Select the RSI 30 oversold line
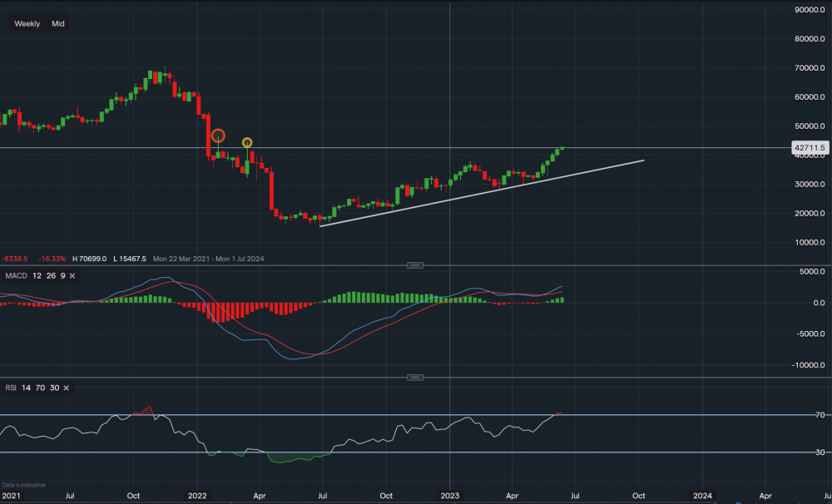The image size is (832, 504). 416,452
